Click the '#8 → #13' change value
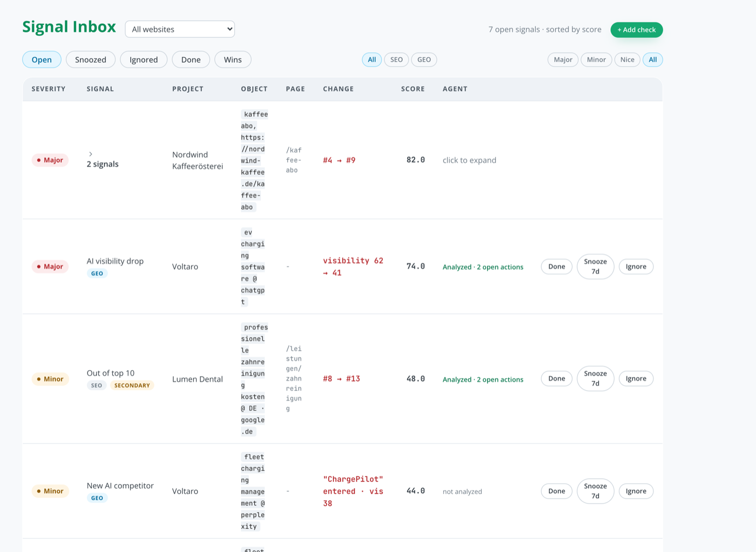Image resolution: width=756 pixels, height=552 pixels. pos(341,379)
